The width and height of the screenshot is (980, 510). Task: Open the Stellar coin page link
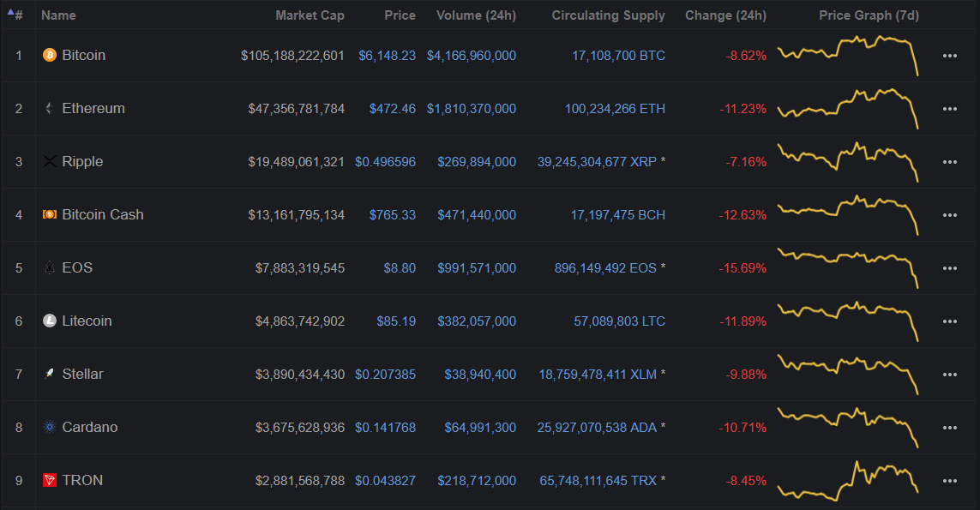82,374
